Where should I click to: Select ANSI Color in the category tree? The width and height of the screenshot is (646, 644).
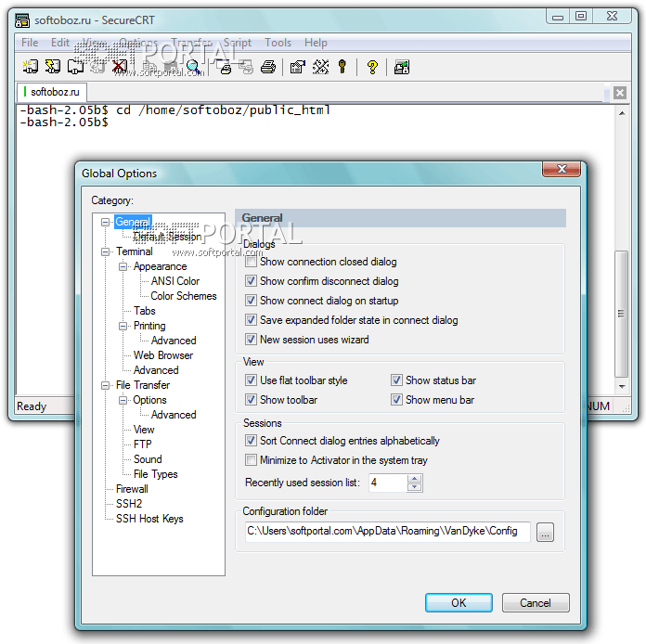[x=175, y=281]
